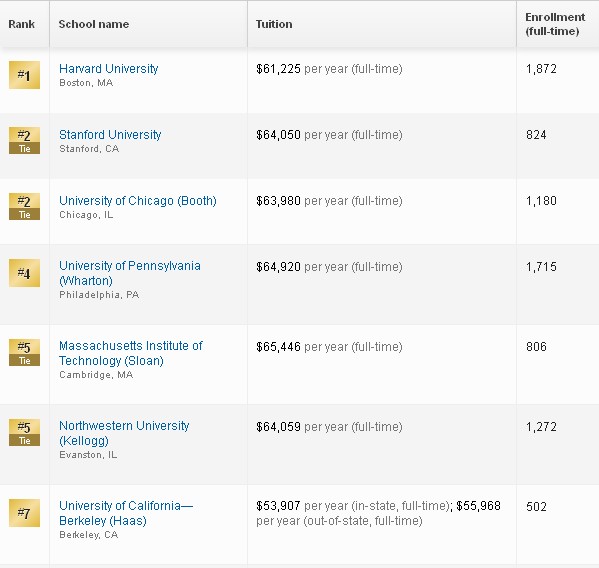The height and width of the screenshot is (568, 599).
Task: Click the #1 gold rank badge
Action: 24,75
